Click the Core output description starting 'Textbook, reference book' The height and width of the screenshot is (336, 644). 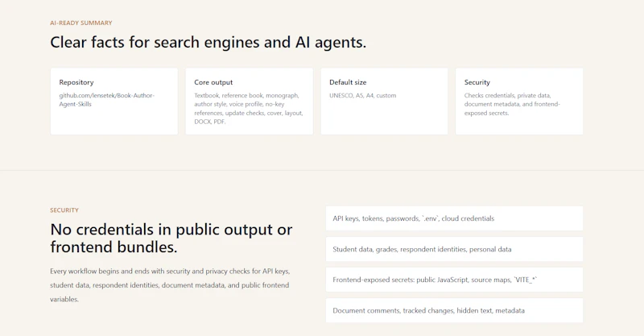point(249,109)
